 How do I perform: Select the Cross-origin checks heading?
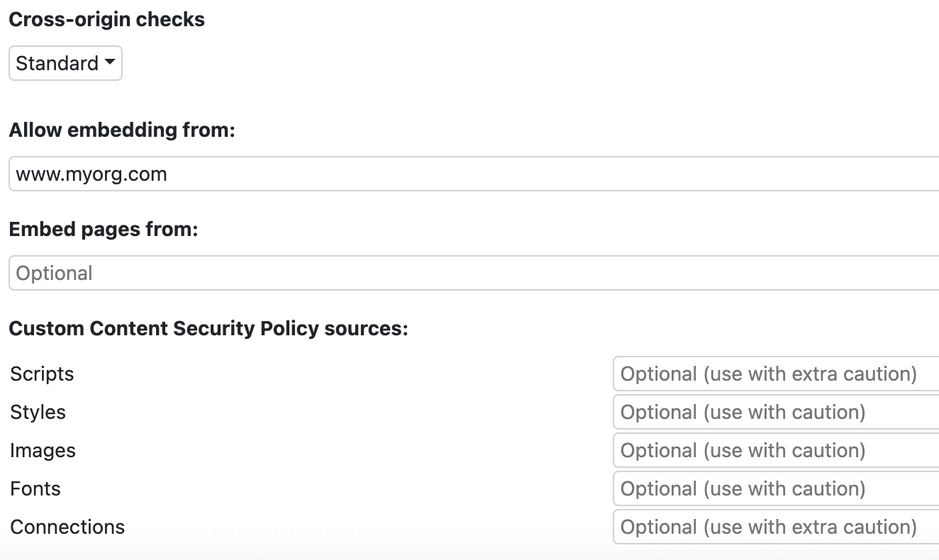pyautogui.click(x=106, y=19)
